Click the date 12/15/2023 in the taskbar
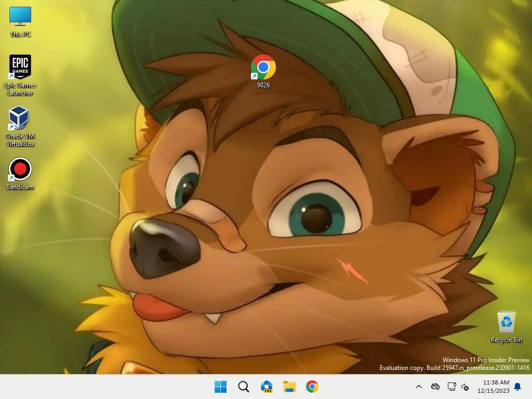Viewport: 532px width, 399px height. tap(494, 391)
